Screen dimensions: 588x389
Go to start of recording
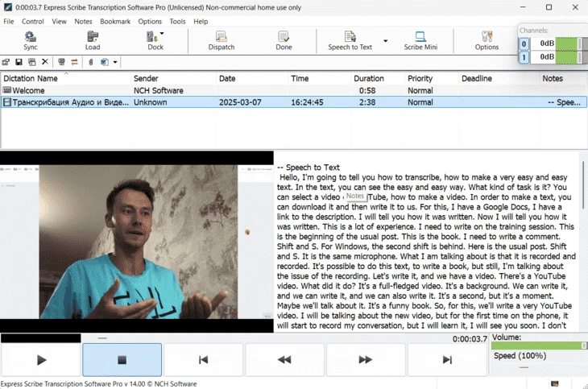point(203,360)
